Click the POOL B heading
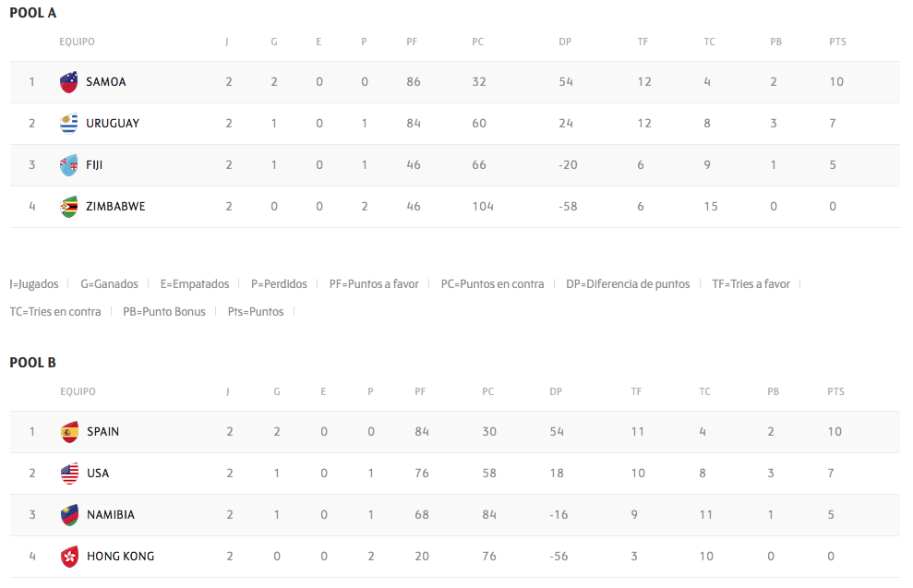 [x=32, y=363]
